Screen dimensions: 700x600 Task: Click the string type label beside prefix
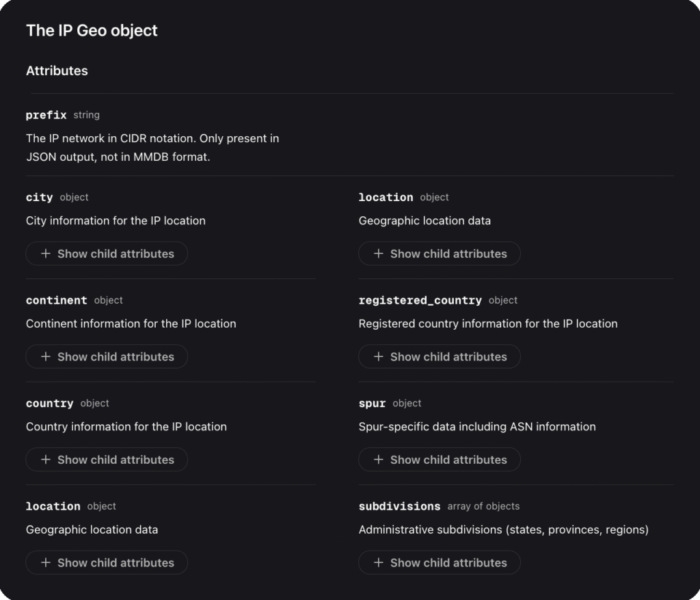(x=87, y=115)
